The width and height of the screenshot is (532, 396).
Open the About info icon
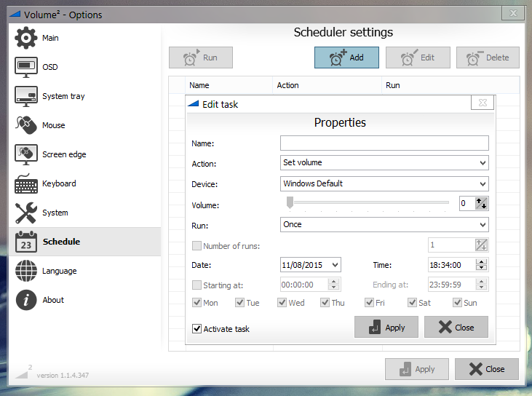pos(25,300)
